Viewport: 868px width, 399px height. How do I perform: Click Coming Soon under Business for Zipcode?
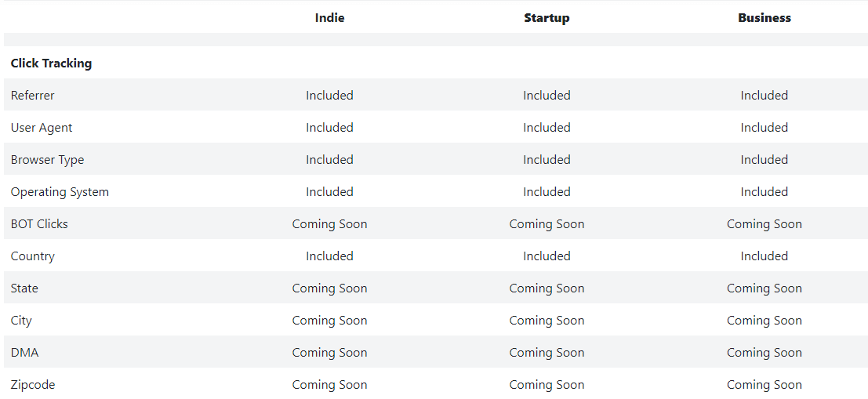[764, 384]
